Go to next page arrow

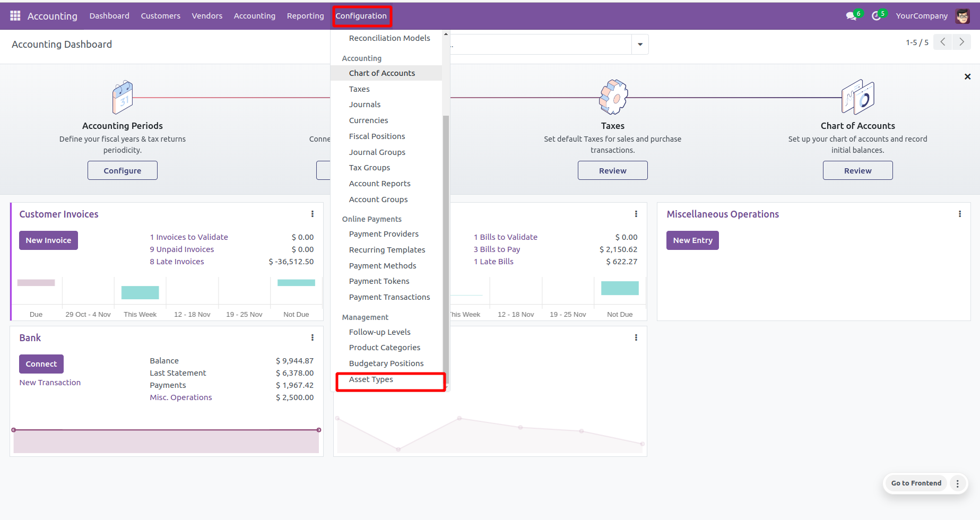[961, 42]
